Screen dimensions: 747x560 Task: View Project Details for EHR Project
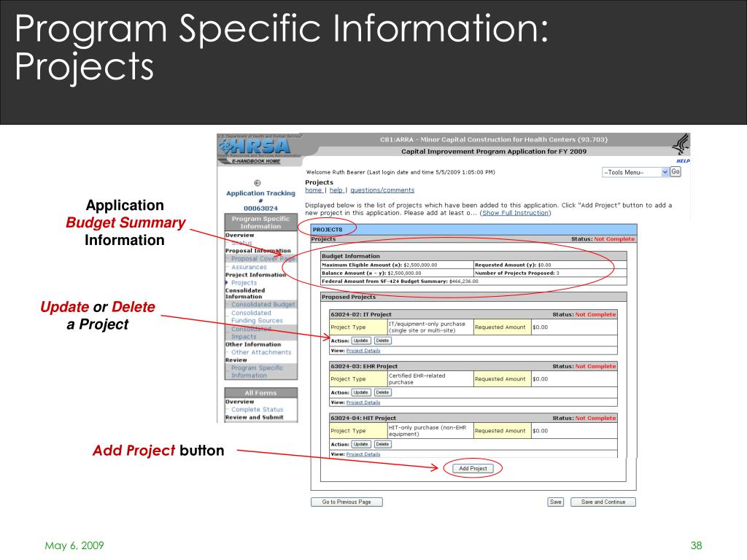click(x=363, y=402)
